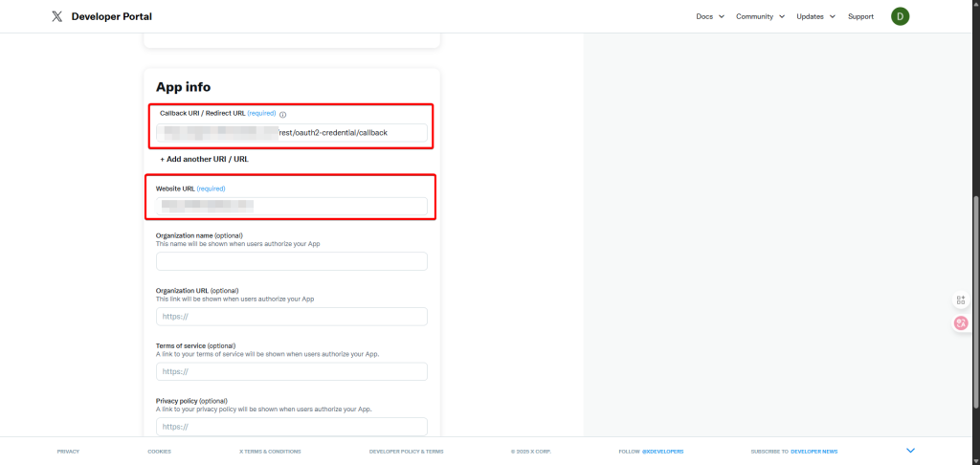Open the user avatar menu
The width and height of the screenshot is (980, 465).
point(900,16)
